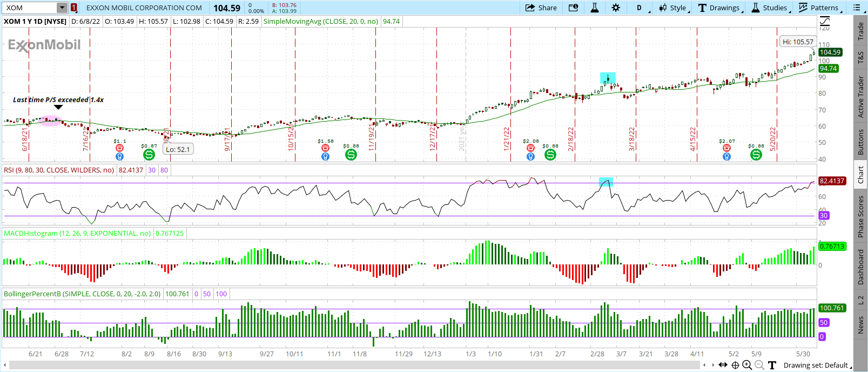Click the blue lightbulb icon under $2.07
The image size is (868, 372).
tap(726, 157)
